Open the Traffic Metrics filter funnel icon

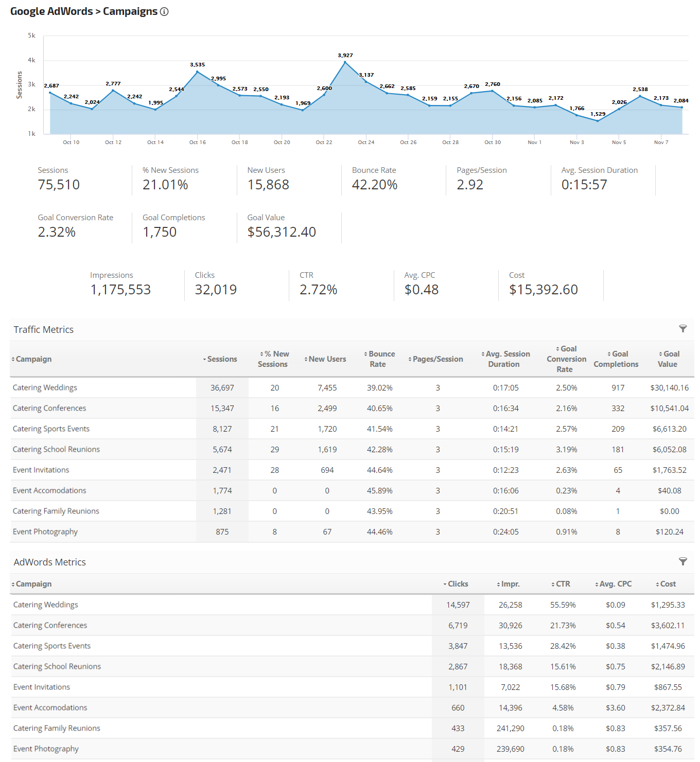682,329
